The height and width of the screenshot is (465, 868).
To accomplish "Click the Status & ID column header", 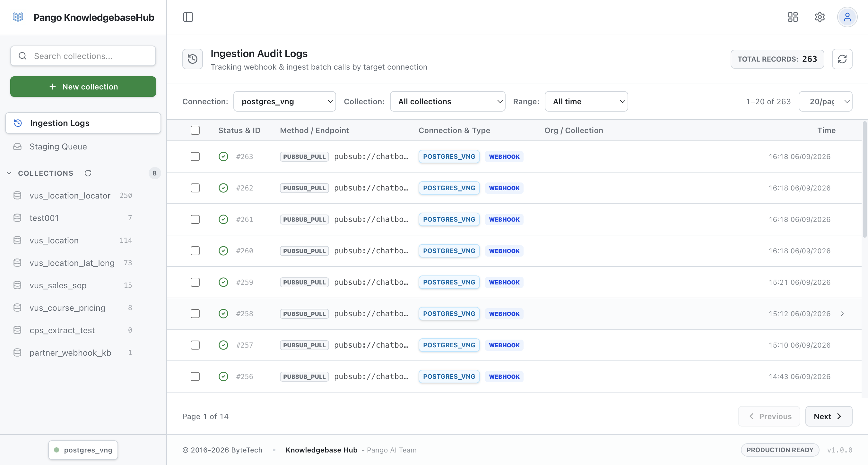I will tap(239, 130).
